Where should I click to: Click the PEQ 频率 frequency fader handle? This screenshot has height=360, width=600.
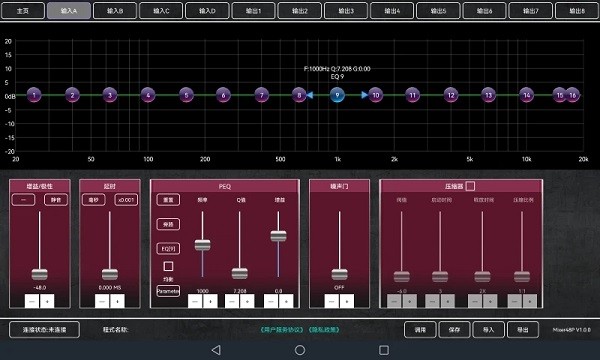point(202,245)
